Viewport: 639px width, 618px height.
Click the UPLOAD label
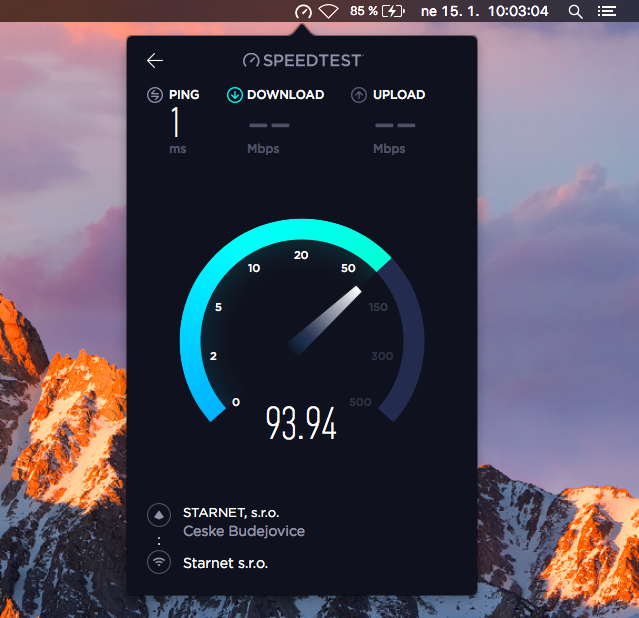pyautogui.click(x=399, y=95)
